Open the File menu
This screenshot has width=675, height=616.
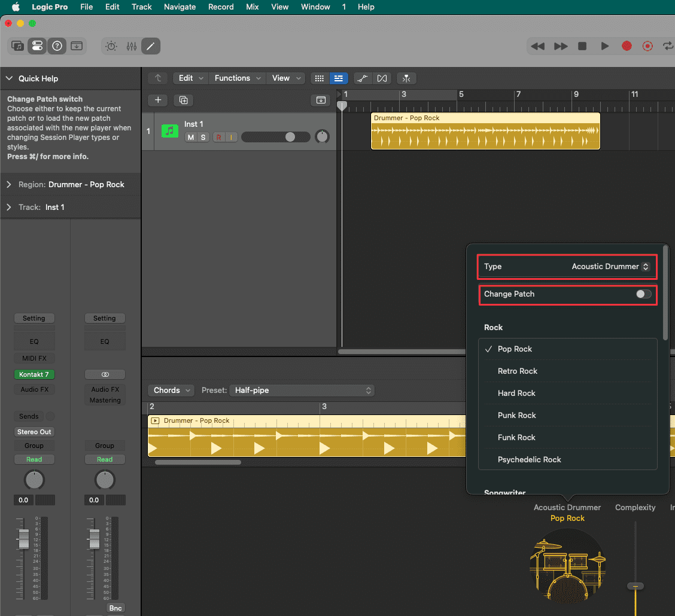click(87, 7)
